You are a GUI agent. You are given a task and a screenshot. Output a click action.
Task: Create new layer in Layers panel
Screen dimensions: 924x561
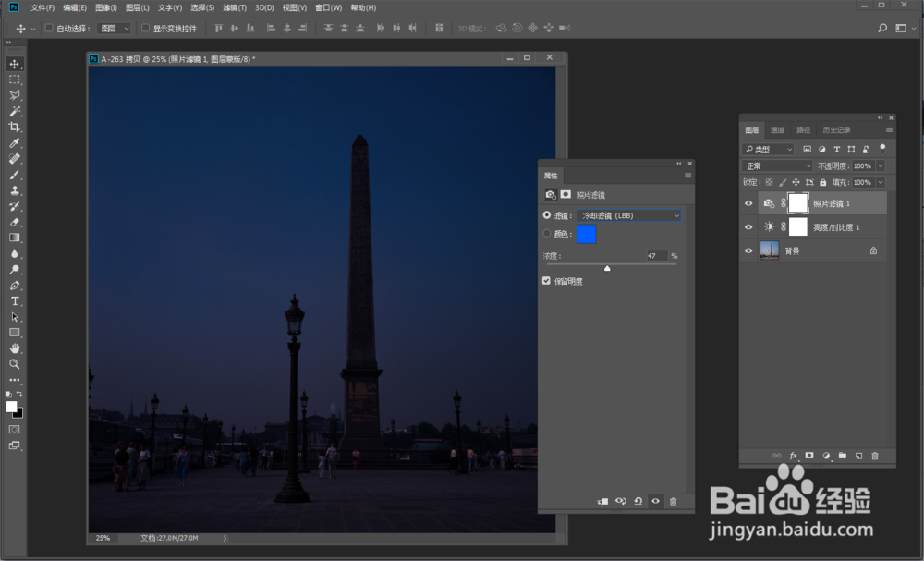[858, 456]
